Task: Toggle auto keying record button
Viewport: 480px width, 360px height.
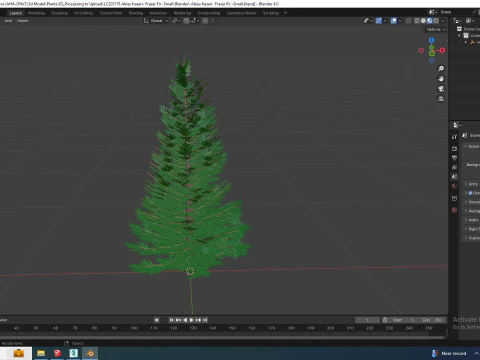Action: [x=156, y=320]
